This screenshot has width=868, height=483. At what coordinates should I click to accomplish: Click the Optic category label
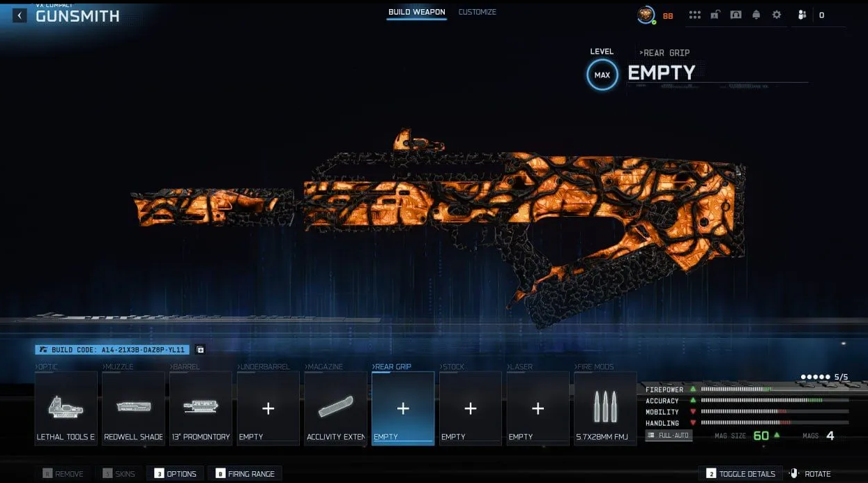[x=47, y=367]
